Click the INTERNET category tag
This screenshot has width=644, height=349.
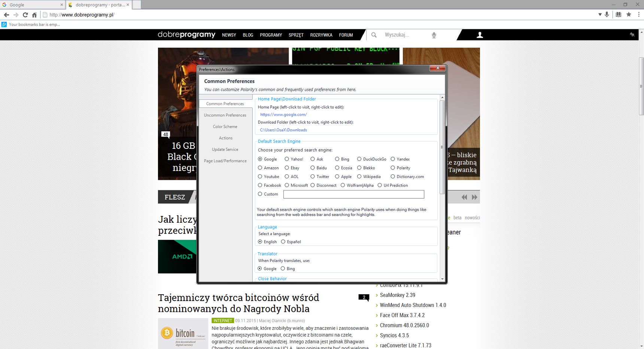click(x=222, y=321)
